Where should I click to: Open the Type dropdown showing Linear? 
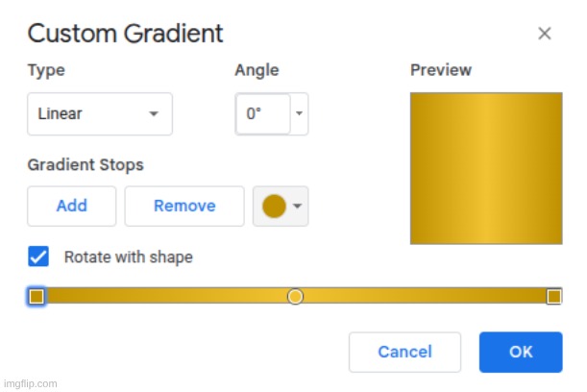(x=99, y=114)
